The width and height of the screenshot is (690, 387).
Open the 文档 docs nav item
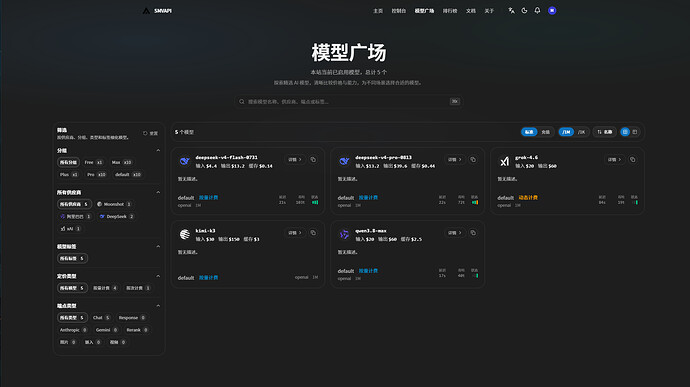pos(471,11)
